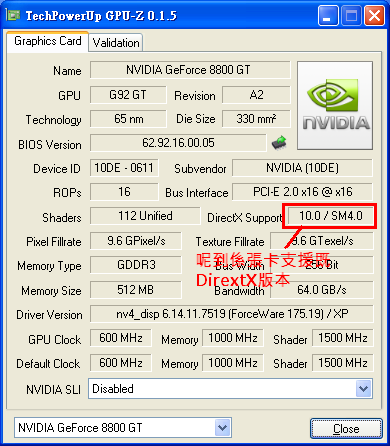Click GPU Clock row Memory 1000 MHz
The image size is (390, 446).
(x=233, y=338)
